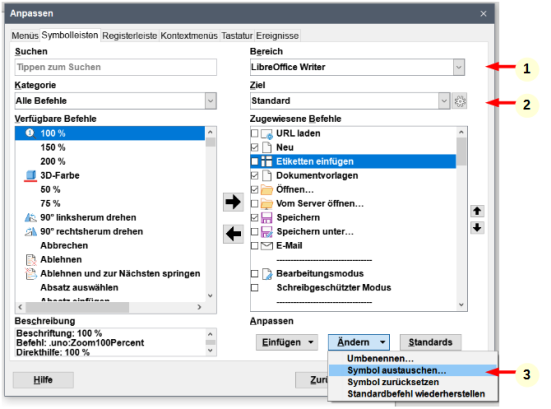The height and width of the screenshot is (409, 551).
Task: Open the Einfügen dropdown button
Action: tap(287, 342)
